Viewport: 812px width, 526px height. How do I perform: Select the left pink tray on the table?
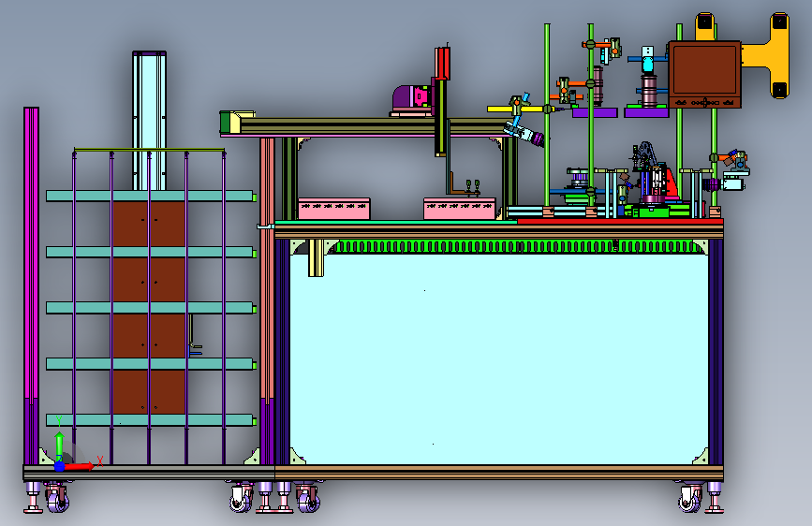tap(334, 209)
